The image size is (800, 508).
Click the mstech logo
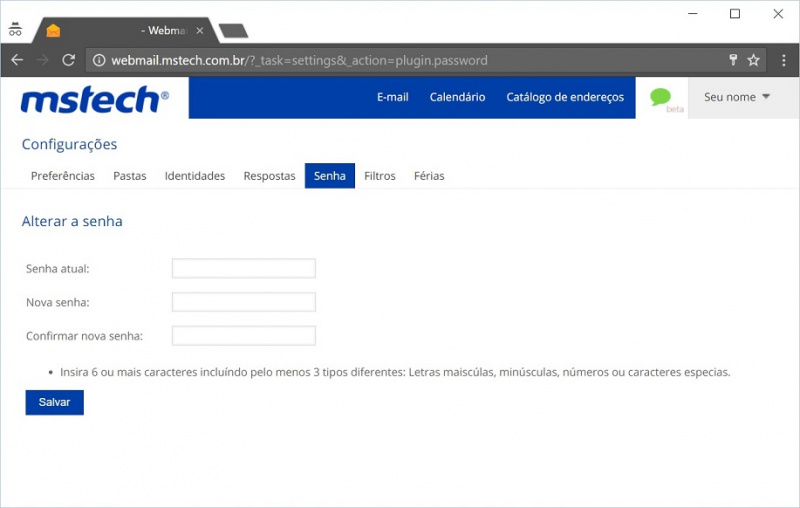[94, 99]
